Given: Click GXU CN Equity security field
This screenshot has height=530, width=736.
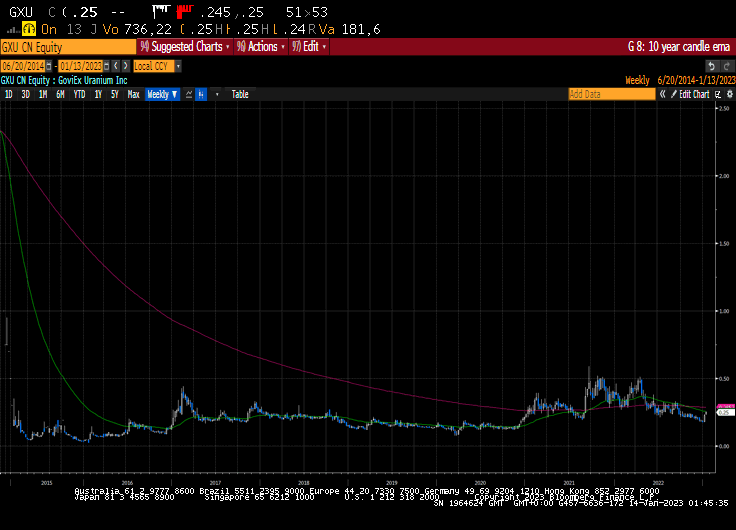Looking at the screenshot, I should [x=68, y=47].
